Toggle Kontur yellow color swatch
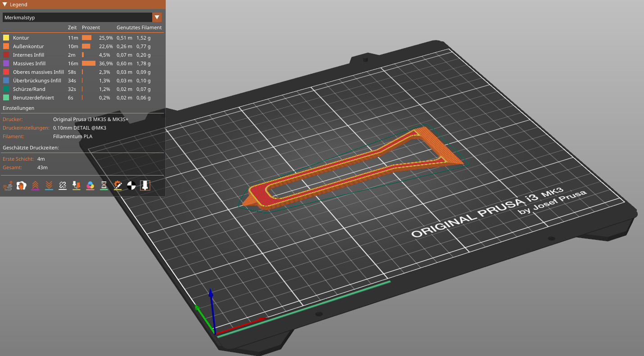Screen dimensions: 644x356 6,38
